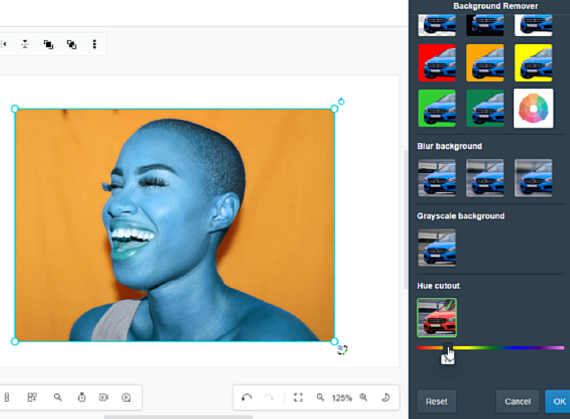Screen dimensions: 570x419
Task: Click the vertical scrollbar beside the canvas
Action: (x=406, y=219)
